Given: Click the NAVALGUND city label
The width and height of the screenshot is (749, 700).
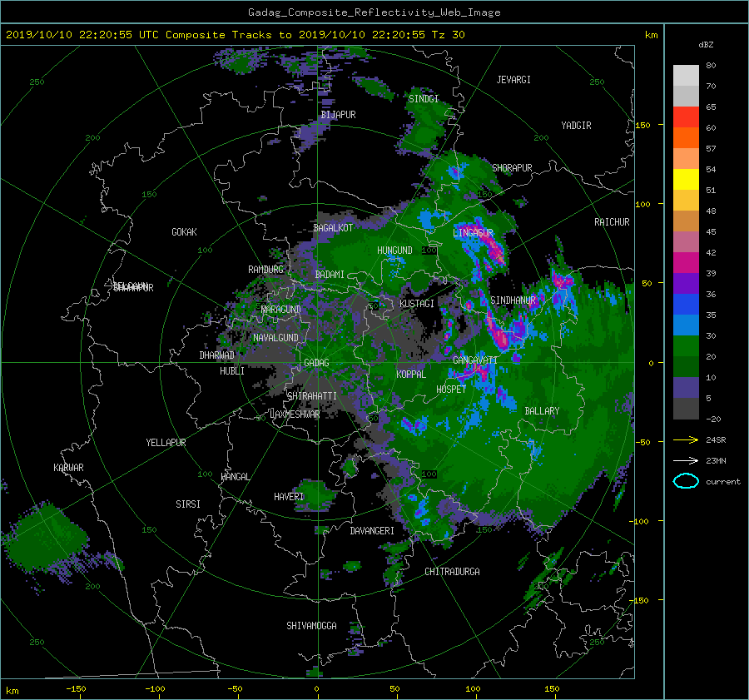Looking at the screenshot, I should tap(275, 338).
